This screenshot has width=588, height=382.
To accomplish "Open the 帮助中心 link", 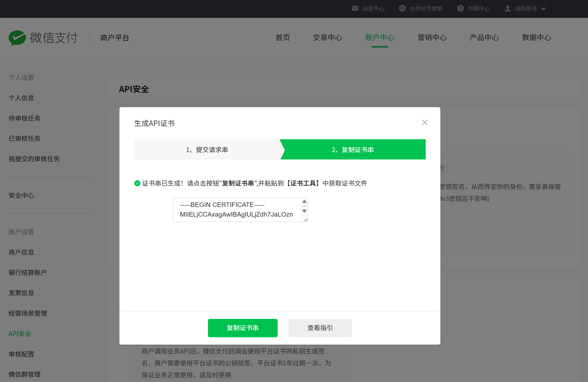I will pos(479,9).
